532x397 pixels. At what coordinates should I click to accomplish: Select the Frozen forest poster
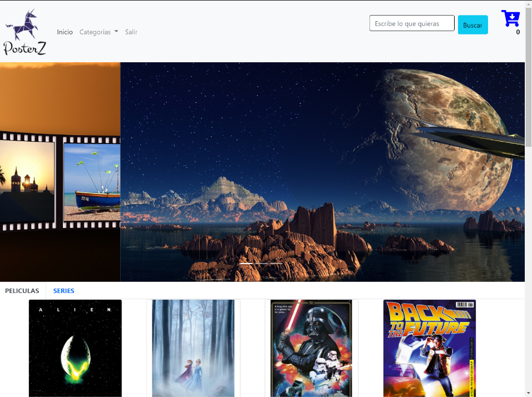pyautogui.click(x=193, y=348)
